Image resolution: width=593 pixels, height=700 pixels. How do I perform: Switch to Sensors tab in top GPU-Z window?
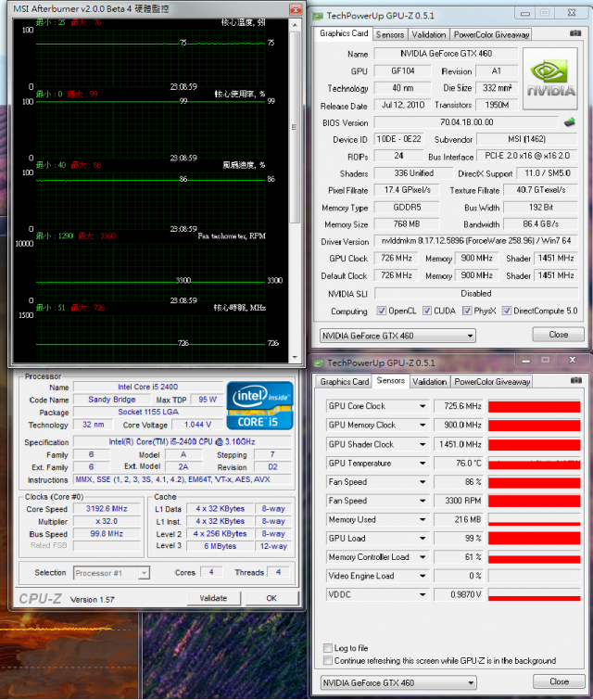[389, 35]
